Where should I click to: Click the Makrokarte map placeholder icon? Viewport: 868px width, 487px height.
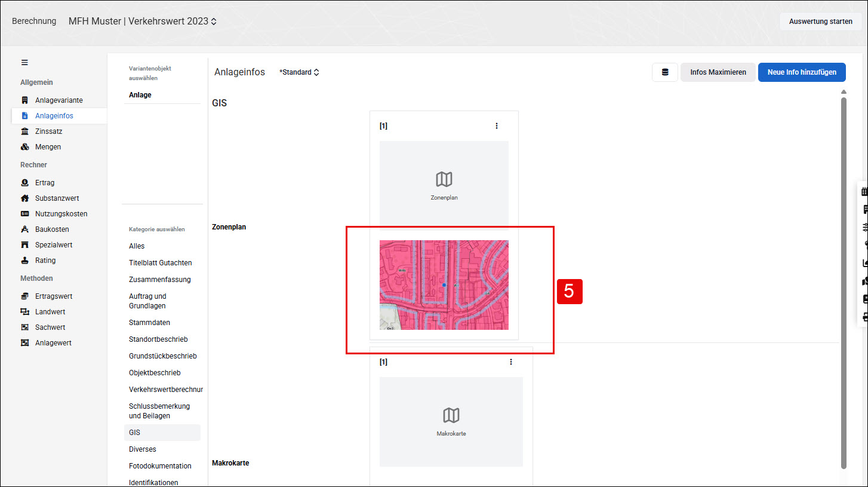pyautogui.click(x=451, y=415)
